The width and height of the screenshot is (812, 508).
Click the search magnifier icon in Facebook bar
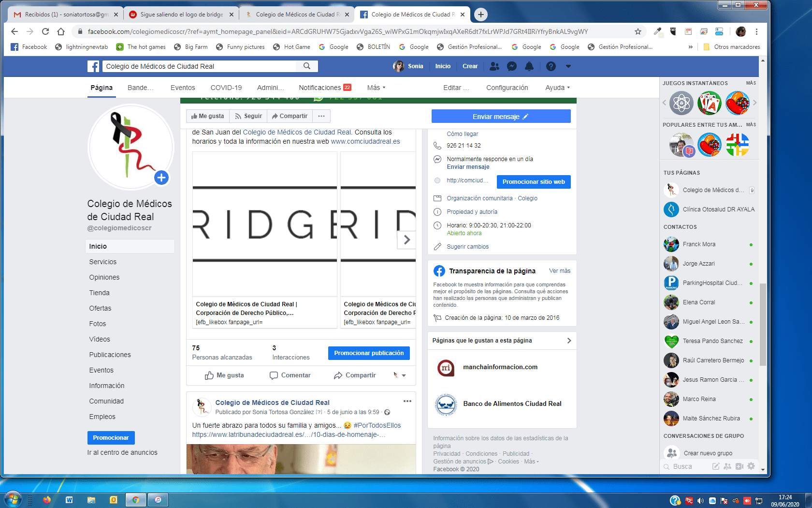click(x=307, y=66)
